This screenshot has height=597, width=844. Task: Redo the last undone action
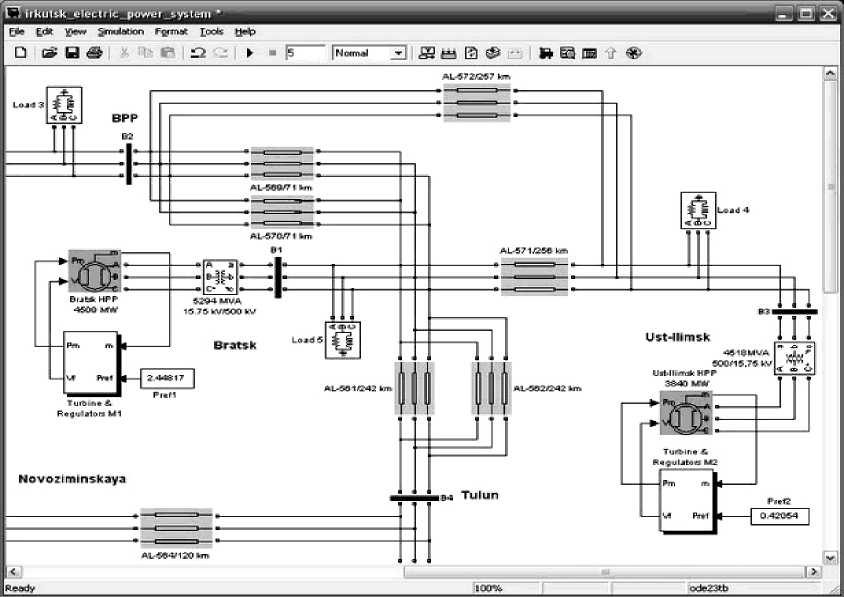221,53
